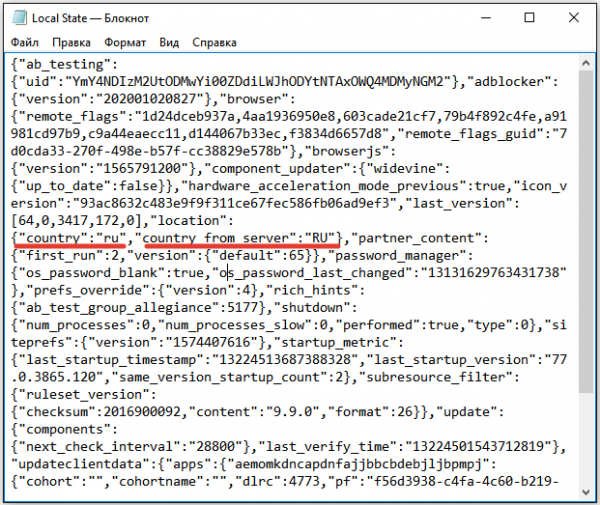600x505 pixels.
Task: Click the Notepad icon in title bar
Action: click(x=19, y=18)
